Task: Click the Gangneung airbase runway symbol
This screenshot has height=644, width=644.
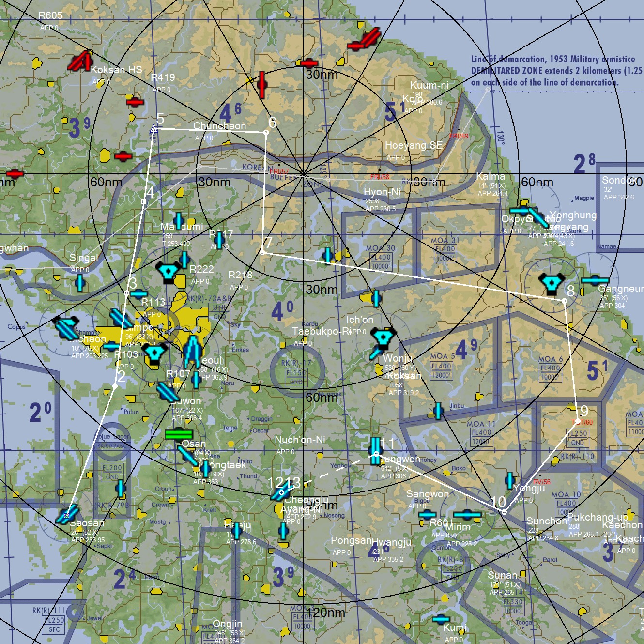Action: [x=595, y=280]
